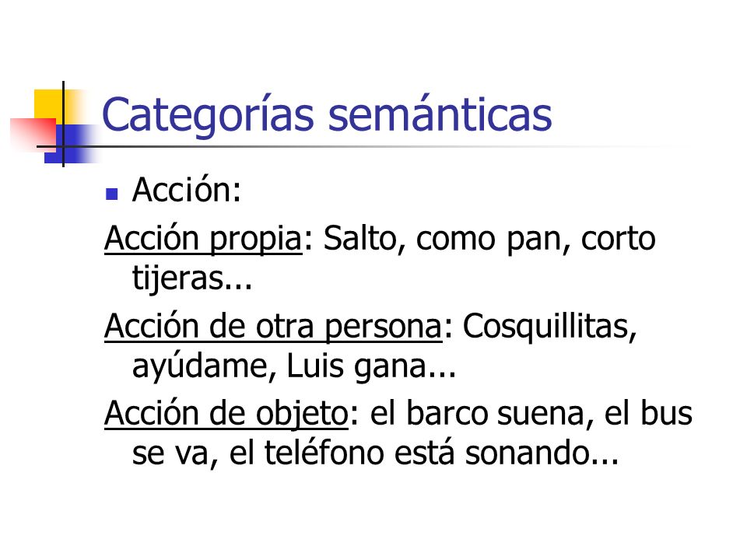This screenshot has height=560, width=747.
Task: Click the red gradient square in logo
Action: click(33, 135)
